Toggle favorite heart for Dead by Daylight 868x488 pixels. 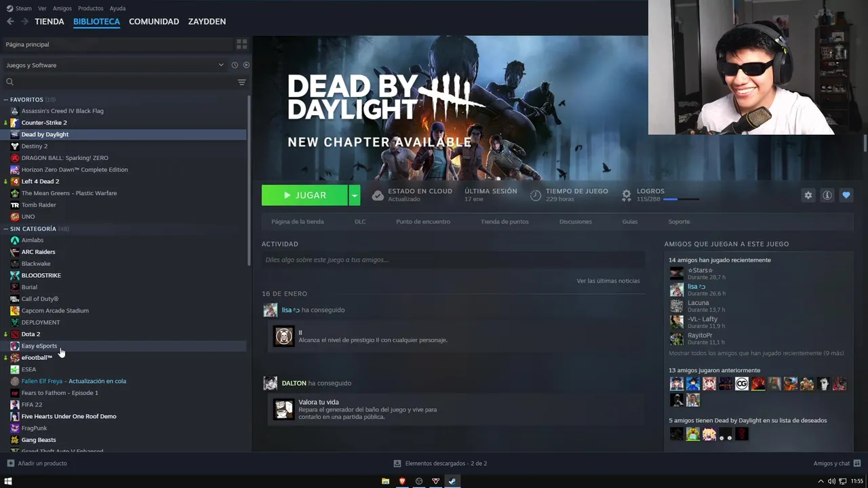846,195
